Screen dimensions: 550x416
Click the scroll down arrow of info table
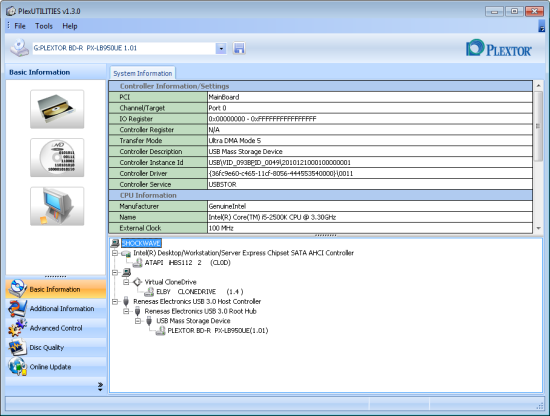(538, 228)
